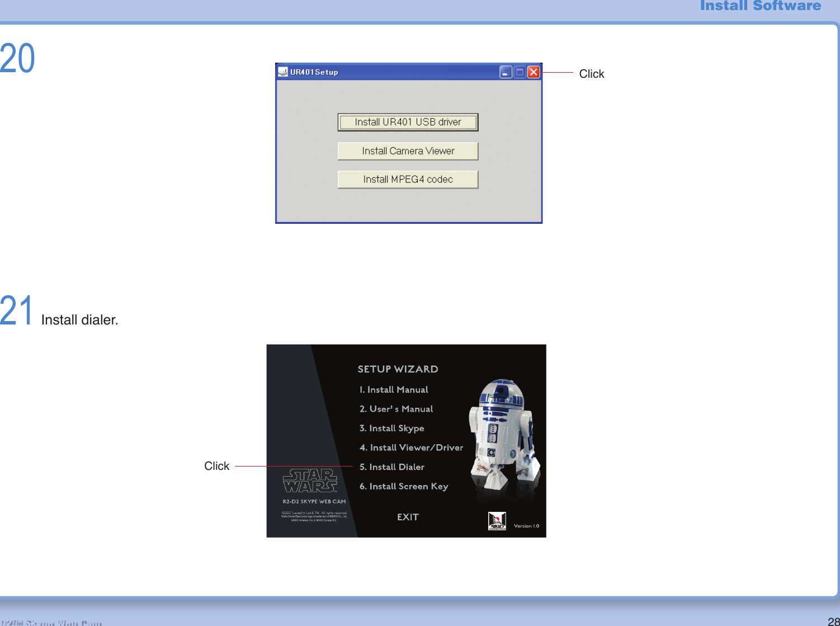Minimize the UR401Setup window
This screenshot has width=840, height=626.
tap(506, 72)
